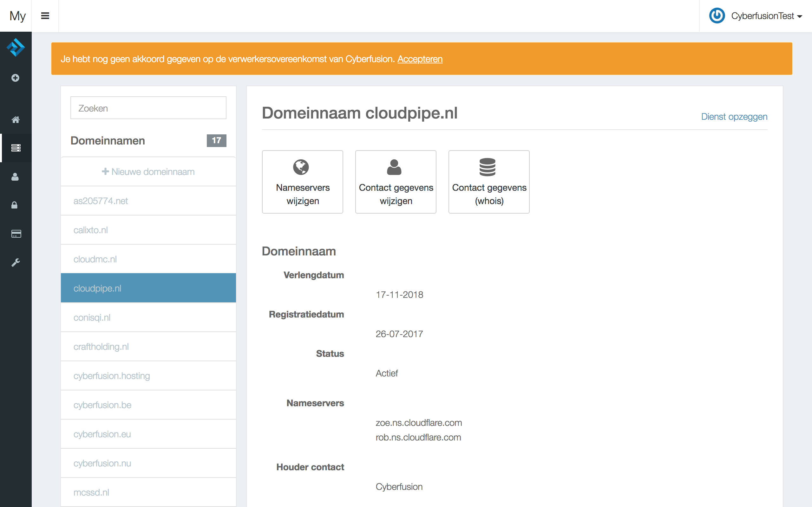Toggle the hamburger menu icon
This screenshot has width=812, height=507.
(45, 16)
